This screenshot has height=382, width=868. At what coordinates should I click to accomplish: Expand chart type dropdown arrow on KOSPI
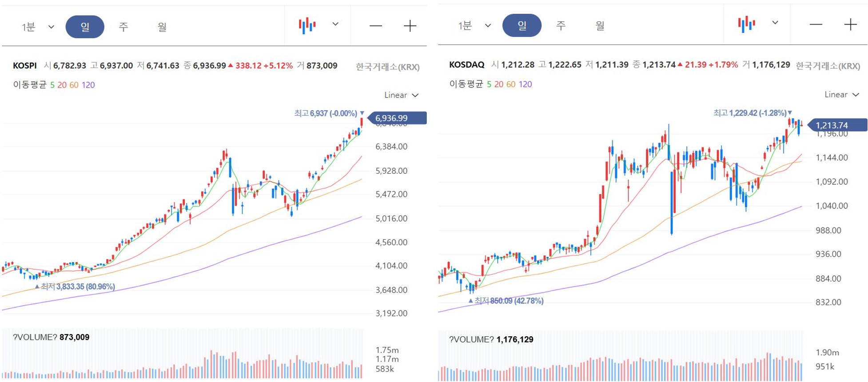point(335,24)
